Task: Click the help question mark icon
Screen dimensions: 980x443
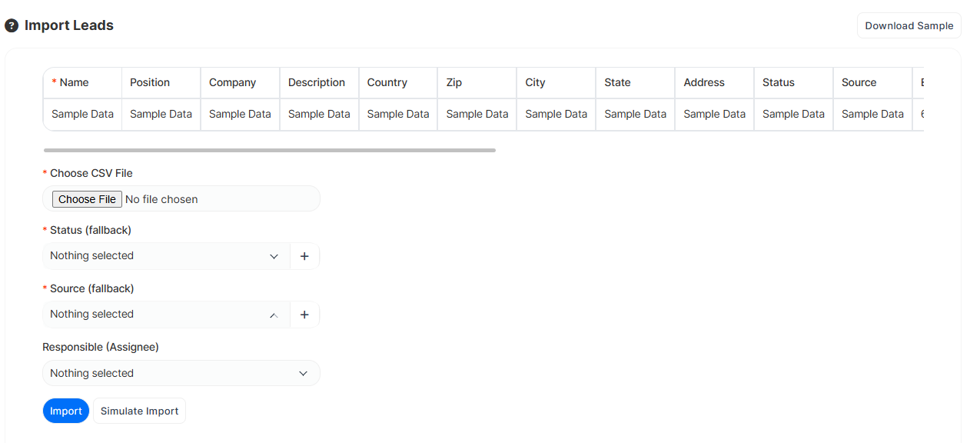Action: [12, 26]
